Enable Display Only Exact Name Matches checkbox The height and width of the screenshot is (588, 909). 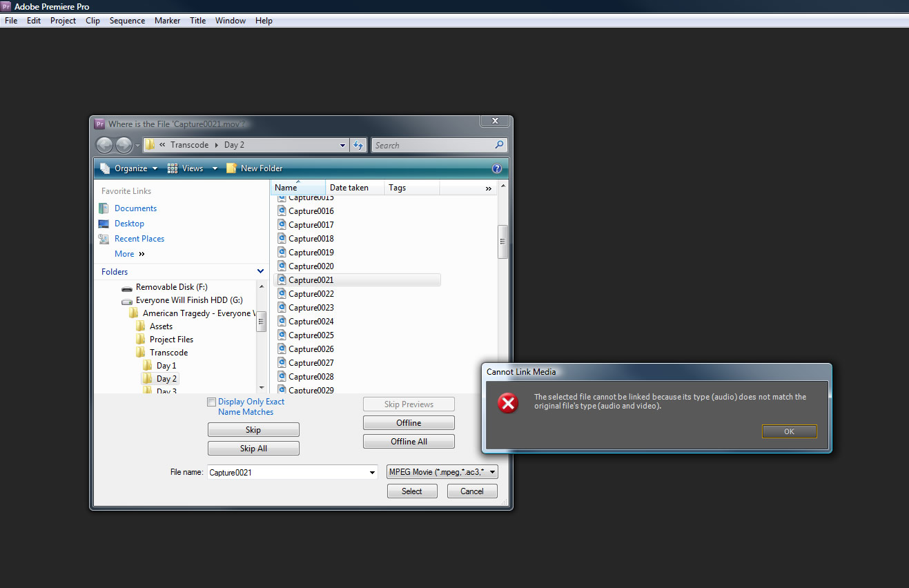(x=212, y=402)
